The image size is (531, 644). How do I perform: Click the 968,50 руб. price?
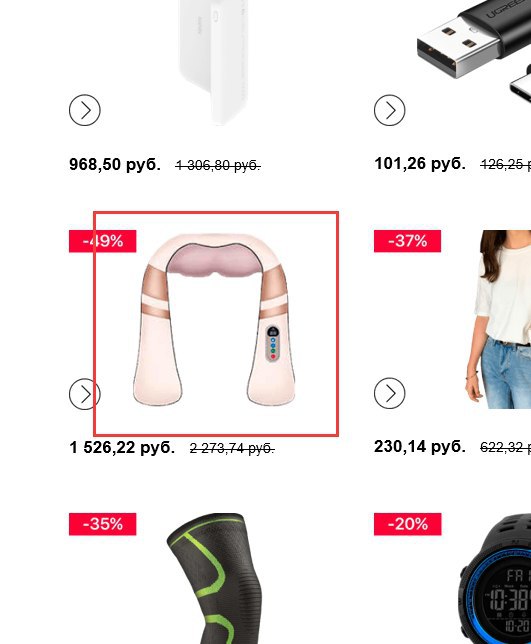pos(115,164)
